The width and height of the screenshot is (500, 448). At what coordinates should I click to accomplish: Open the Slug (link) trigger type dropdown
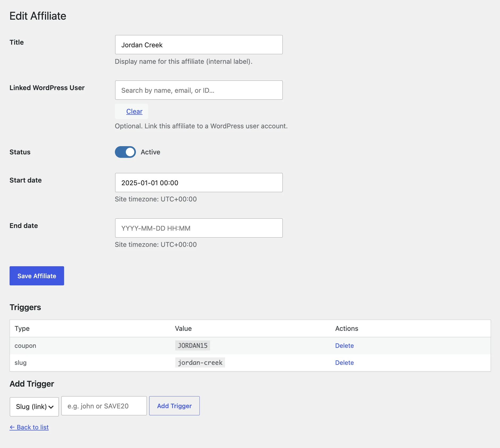pos(34,407)
